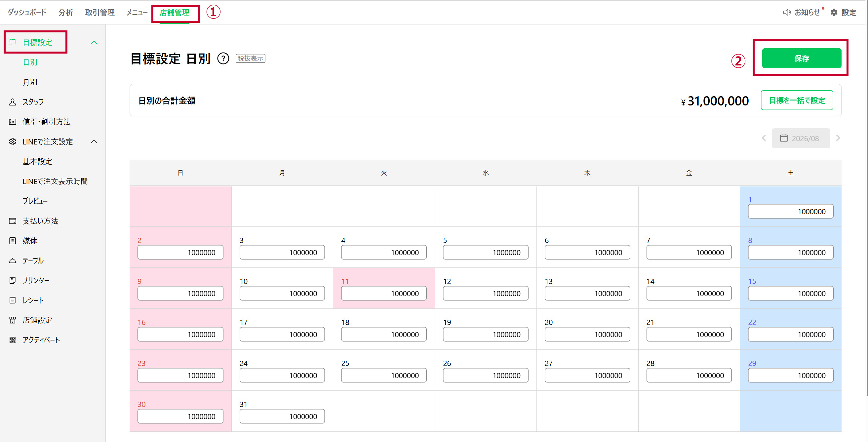The width and height of the screenshot is (868, 442).
Task: Click the スタッフ person icon
Action: coord(13,102)
